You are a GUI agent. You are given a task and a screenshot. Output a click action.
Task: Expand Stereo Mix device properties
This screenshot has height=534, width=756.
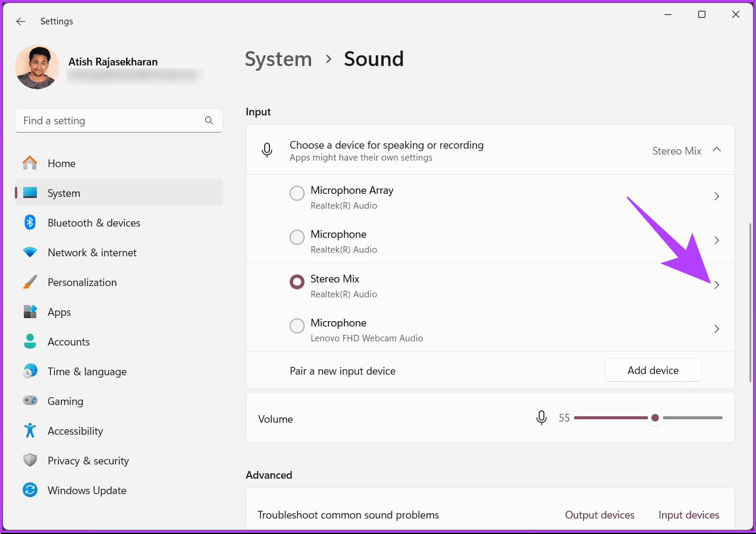pyautogui.click(x=717, y=285)
